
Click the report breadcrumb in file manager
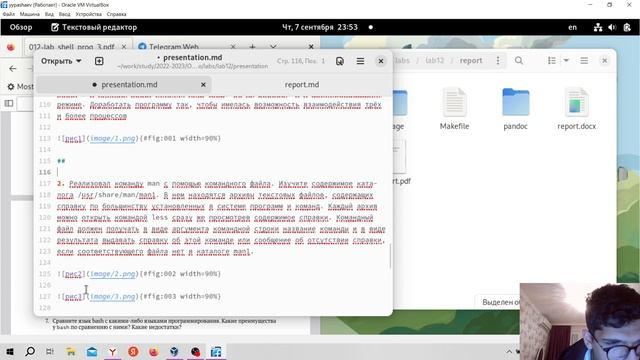(x=471, y=60)
